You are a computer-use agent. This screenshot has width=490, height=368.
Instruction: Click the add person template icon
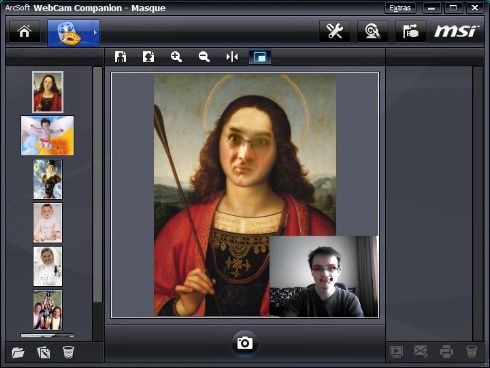pyautogui.click(x=120, y=57)
